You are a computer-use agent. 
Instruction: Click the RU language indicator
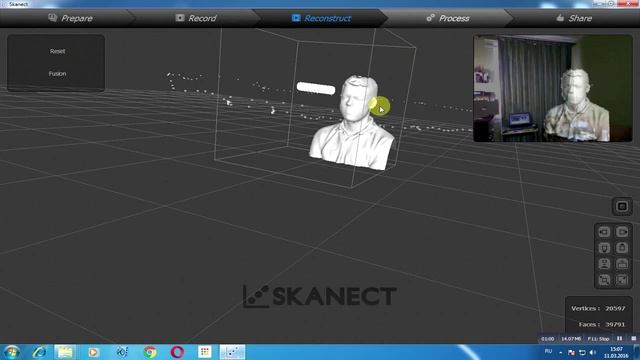pos(548,351)
